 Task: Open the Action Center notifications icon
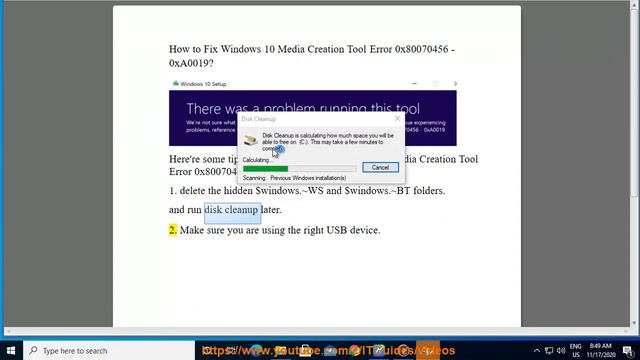[628, 351]
